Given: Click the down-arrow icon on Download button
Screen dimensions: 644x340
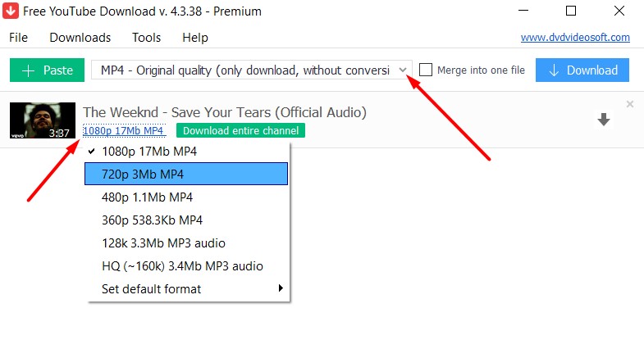Looking at the screenshot, I should pos(554,70).
